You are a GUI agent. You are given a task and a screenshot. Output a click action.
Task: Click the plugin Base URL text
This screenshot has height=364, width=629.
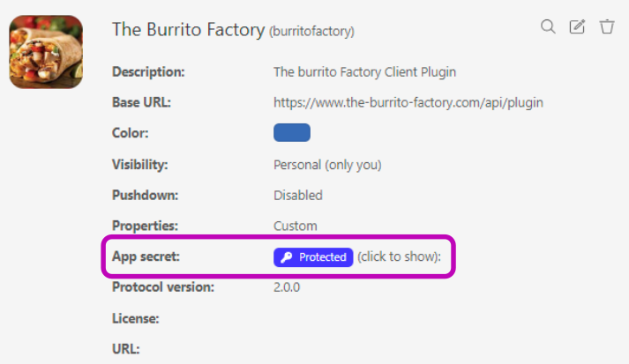coord(408,102)
